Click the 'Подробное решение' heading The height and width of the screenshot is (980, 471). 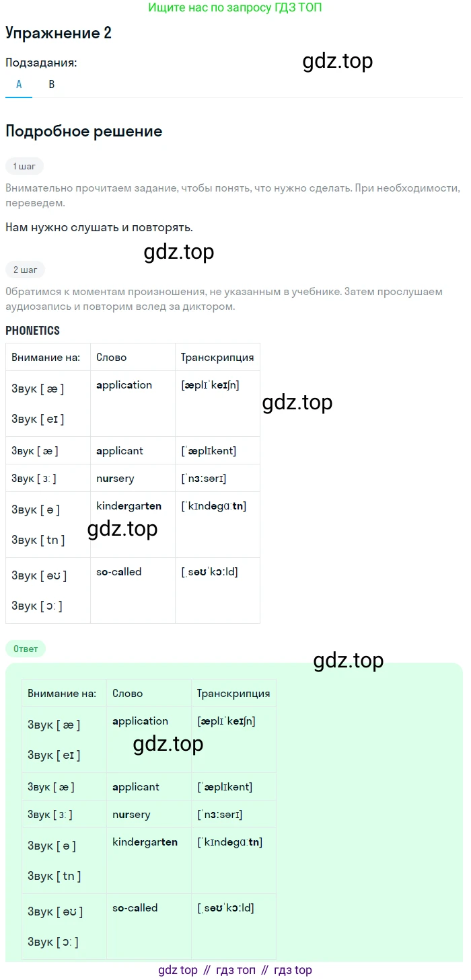[x=83, y=131]
